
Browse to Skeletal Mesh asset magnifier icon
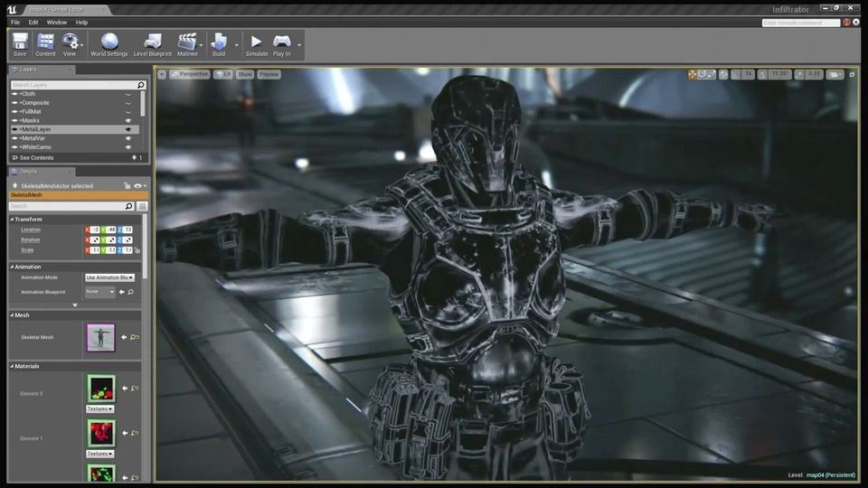click(135, 337)
